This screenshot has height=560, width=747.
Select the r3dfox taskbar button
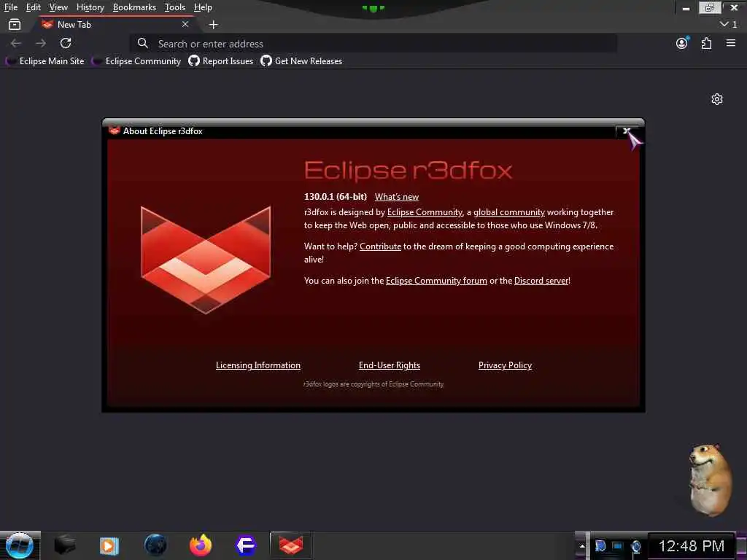291,545
